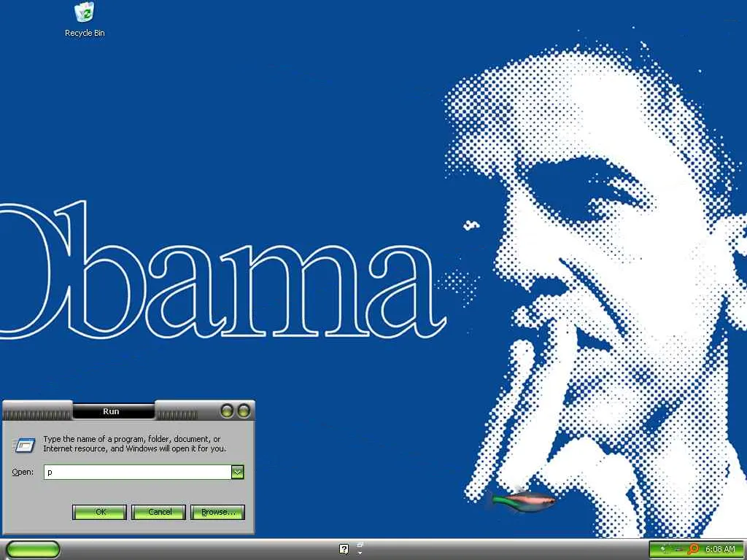The width and height of the screenshot is (747, 560).
Task: Click the Run program icon in the dialog
Action: point(24,445)
